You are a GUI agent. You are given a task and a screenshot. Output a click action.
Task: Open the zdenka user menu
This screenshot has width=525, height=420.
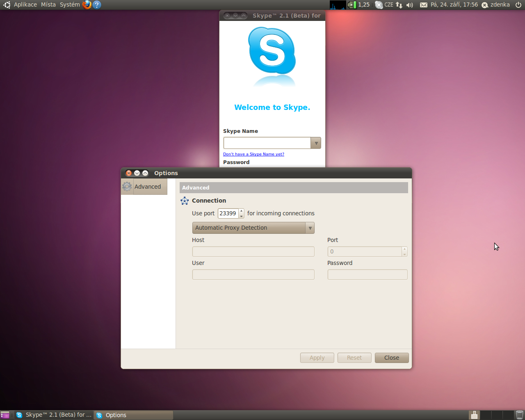[x=500, y=5]
